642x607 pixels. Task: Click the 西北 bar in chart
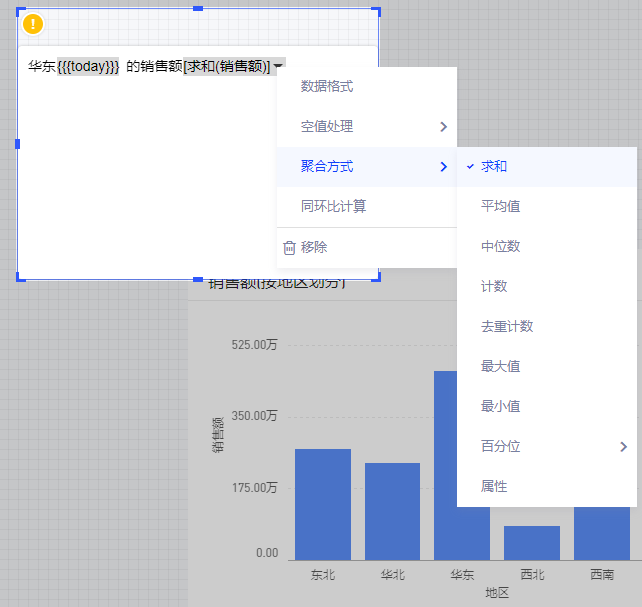click(532, 543)
